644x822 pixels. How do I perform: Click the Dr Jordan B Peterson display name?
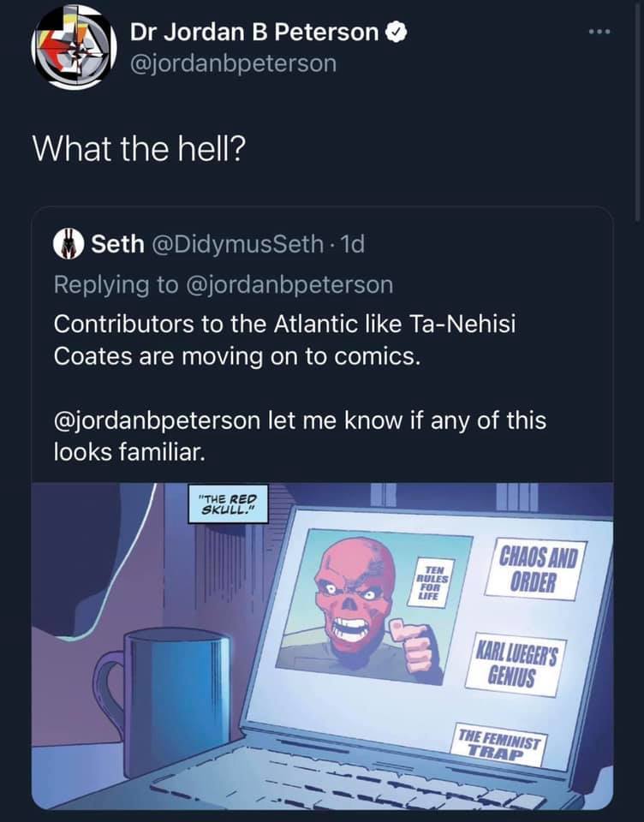point(254,33)
